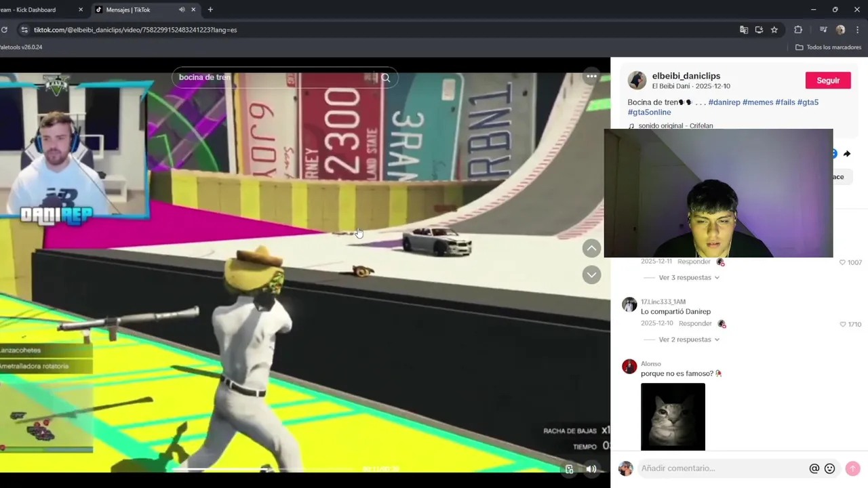
Task: Click the tiktok.com URL address bar
Action: coord(380,30)
